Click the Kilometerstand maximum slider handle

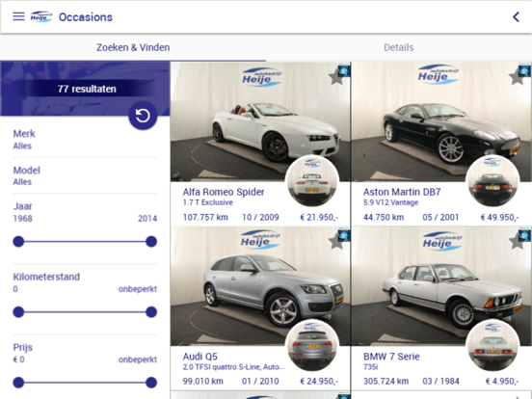click(151, 312)
